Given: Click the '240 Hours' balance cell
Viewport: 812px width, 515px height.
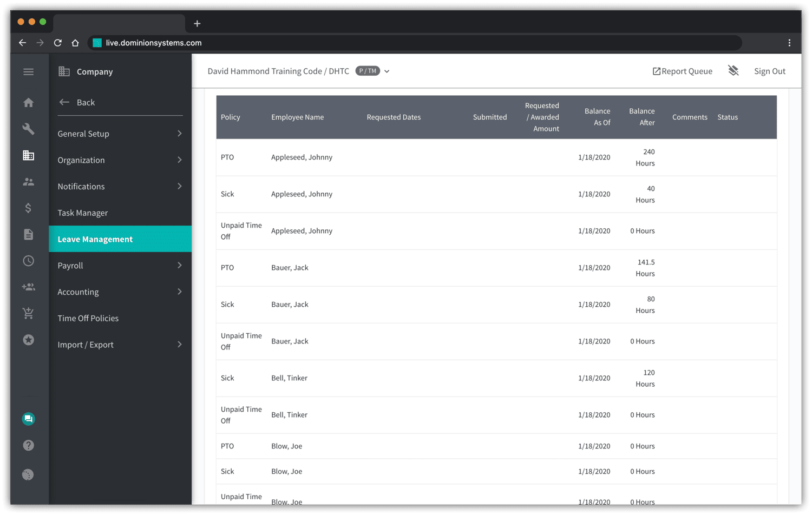Looking at the screenshot, I should 645,157.
